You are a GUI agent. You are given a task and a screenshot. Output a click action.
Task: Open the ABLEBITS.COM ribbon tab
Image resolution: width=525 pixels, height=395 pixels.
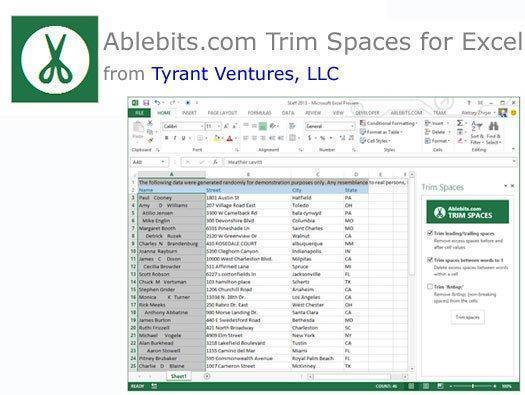406,113
